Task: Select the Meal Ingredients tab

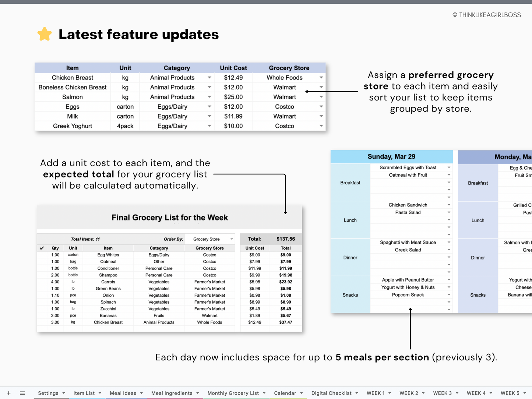Action: (172, 393)
